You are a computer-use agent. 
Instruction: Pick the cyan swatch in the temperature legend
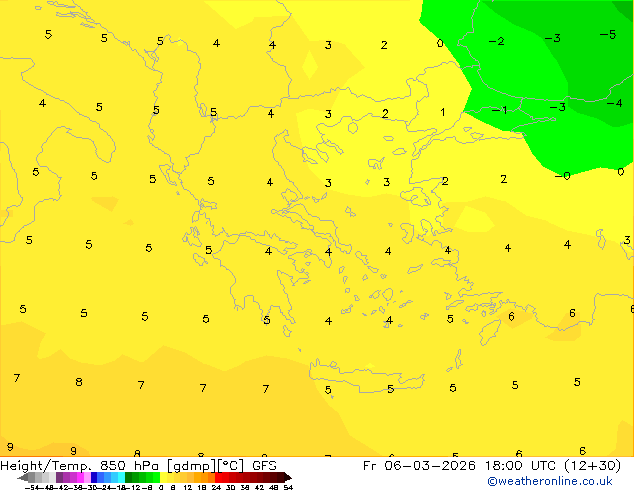(121, 478)
